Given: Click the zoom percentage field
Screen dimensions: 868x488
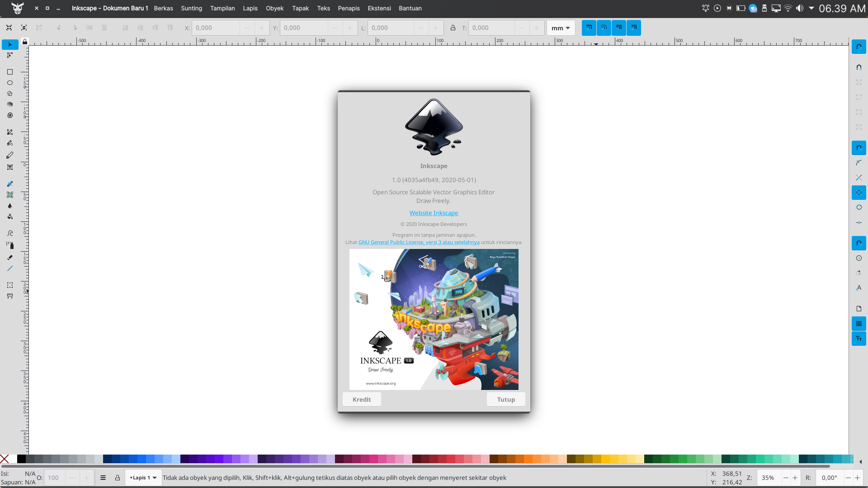Looking at the screenshot, I should tap(770, 478).
